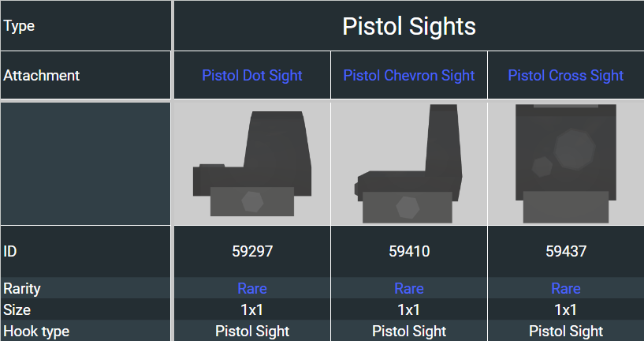Click Rare link in Dot Sight column

tap(252, 289)
